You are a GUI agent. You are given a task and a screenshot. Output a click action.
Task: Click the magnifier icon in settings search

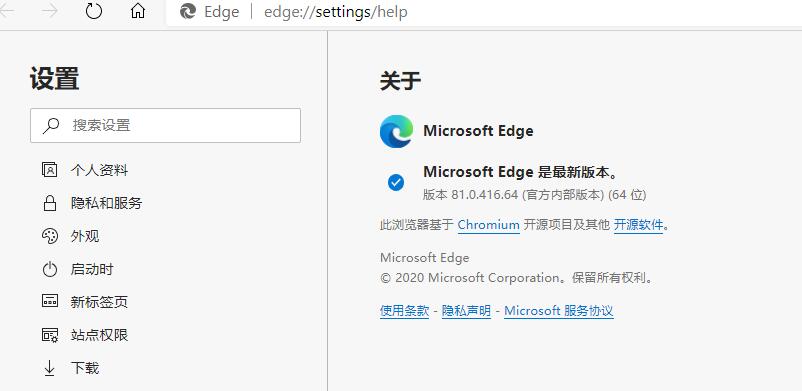(x=50, y=125)
